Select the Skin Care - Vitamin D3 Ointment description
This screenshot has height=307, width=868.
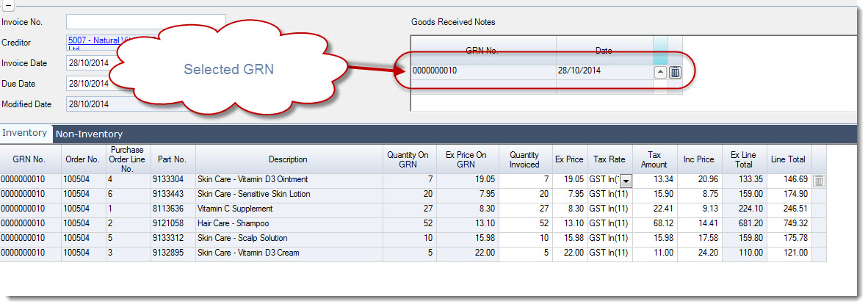pyautogui.click(x=288, y=180)
